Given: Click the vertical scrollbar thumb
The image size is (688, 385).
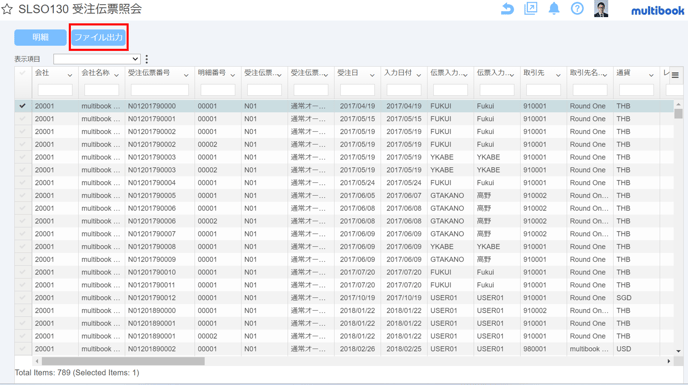Looking at the screenshot, I should pyautogui.click(x=678, y=114).
